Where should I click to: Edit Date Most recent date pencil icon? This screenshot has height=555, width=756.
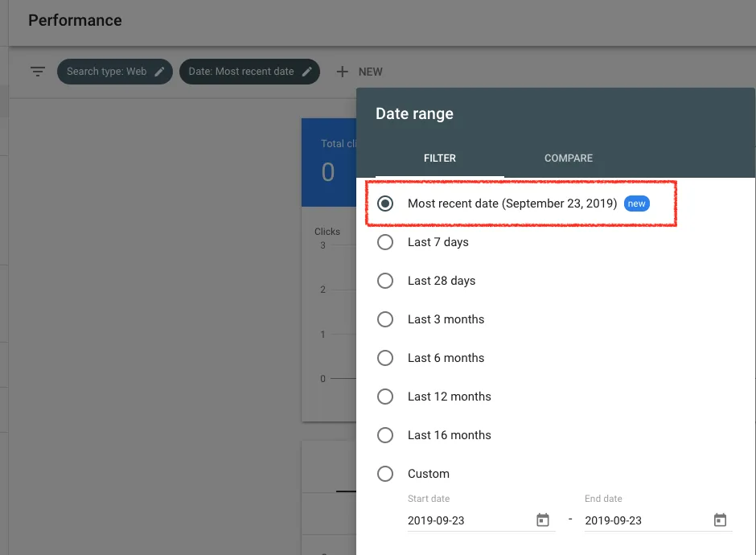pos(307,72)
